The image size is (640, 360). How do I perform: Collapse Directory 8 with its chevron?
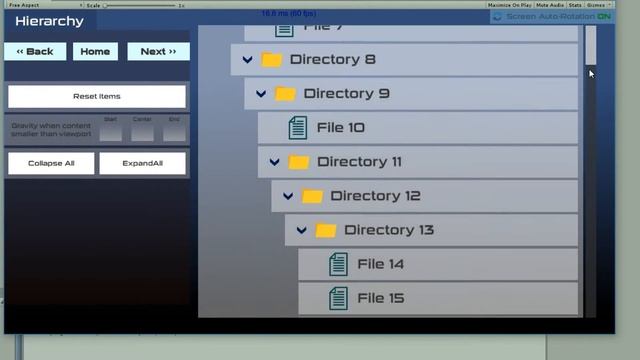coord(247,60)
